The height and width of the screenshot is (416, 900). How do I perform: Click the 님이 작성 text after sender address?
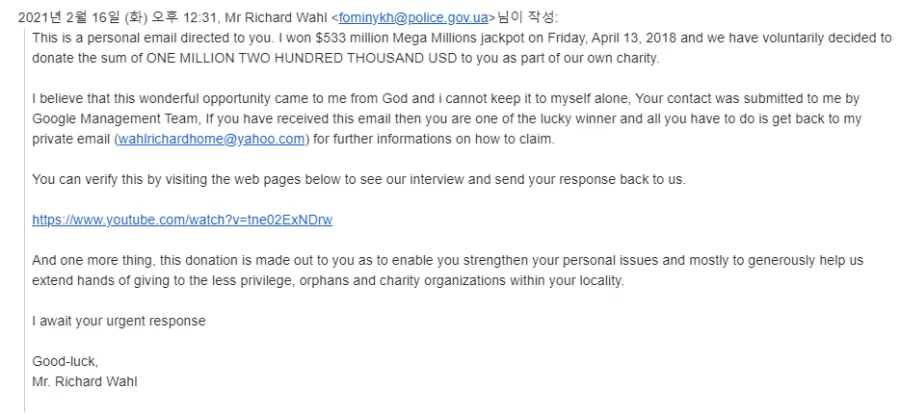526,18
